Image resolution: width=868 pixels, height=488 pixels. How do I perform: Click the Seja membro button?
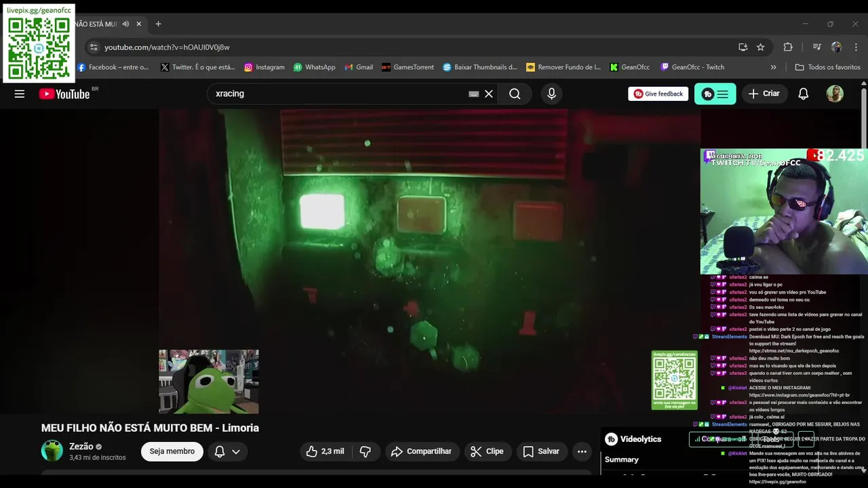[172, 451]
